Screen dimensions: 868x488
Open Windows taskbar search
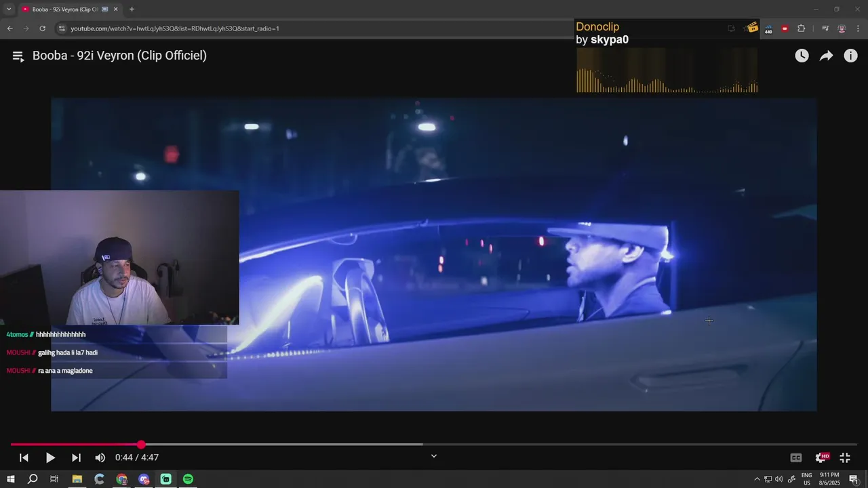click(33, 479)
